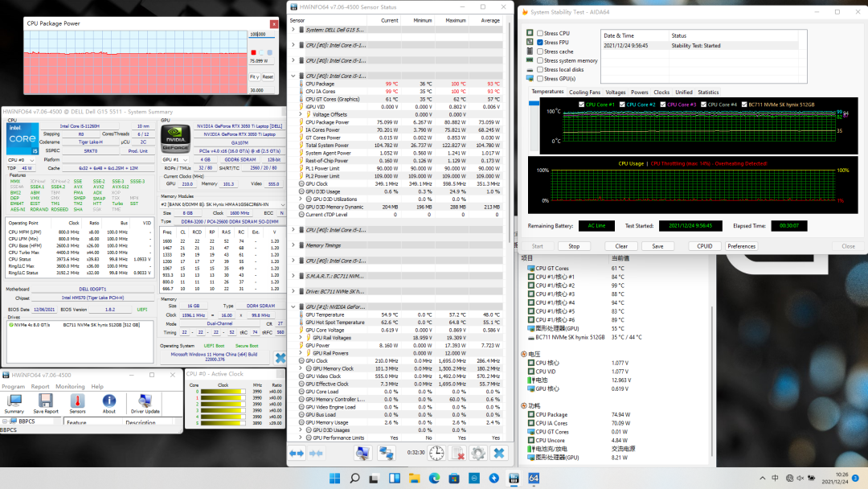
Task: Click monitor with magnifier icon in sensor toolbar
Action: click(362, 453)
